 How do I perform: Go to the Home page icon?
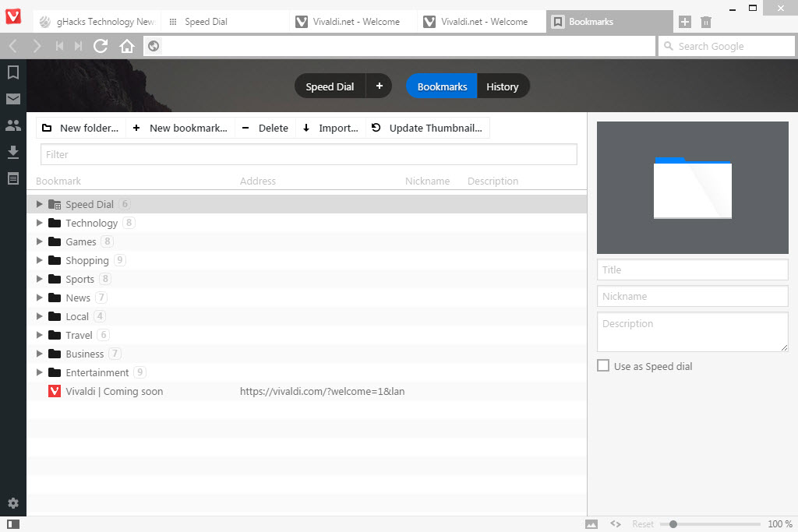click(x=127, y=46)
